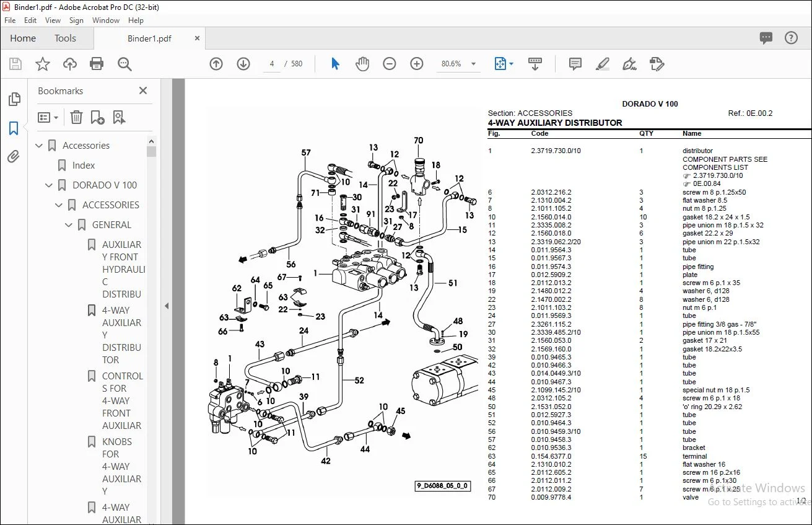
Task: Open the stamp tool in the toolbar
Action: (657, 64)
